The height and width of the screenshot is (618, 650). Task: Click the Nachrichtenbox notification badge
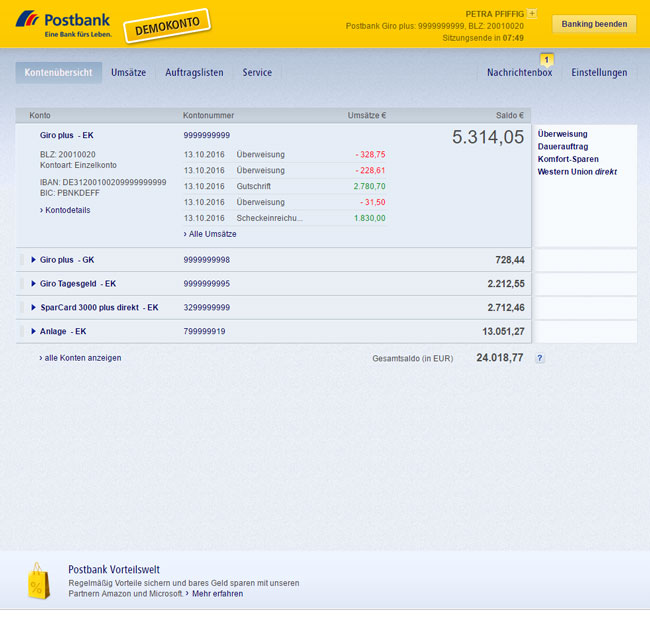[546, 60]
